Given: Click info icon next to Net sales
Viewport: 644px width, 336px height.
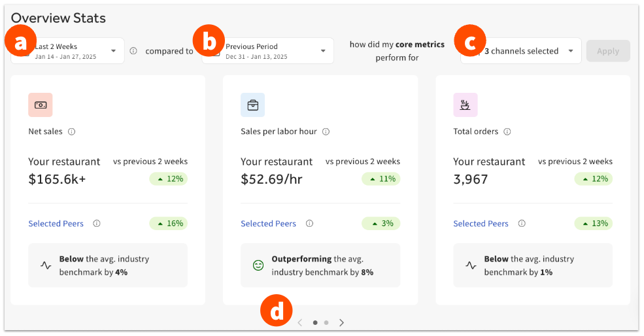Looking at the screenshot, I should pos(72,131).
